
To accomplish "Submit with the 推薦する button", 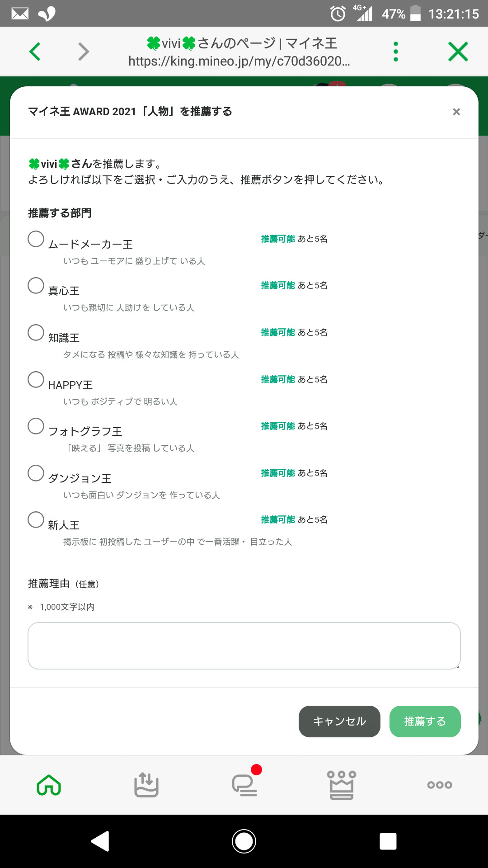I will point(425,722).
